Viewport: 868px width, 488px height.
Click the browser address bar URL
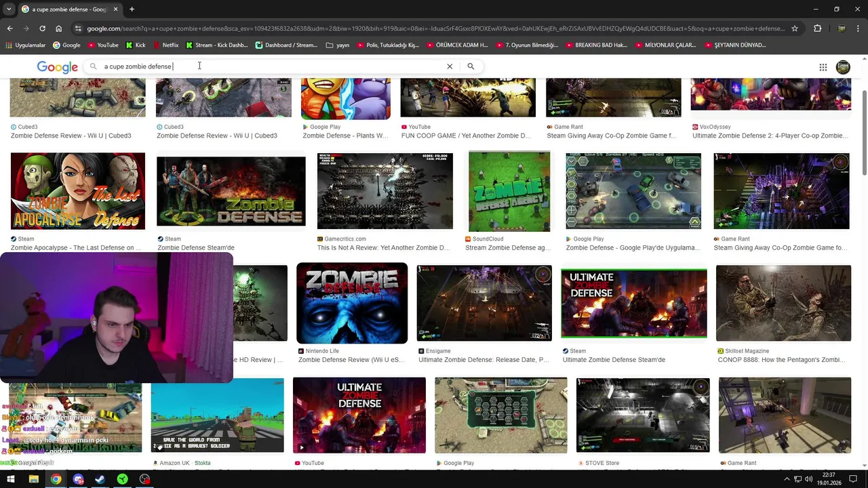click(435, 28)
